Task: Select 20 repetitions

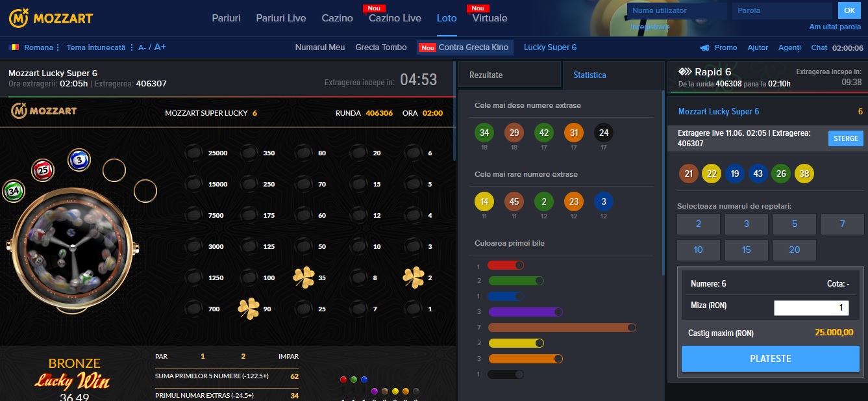Action: pos(795,250)
